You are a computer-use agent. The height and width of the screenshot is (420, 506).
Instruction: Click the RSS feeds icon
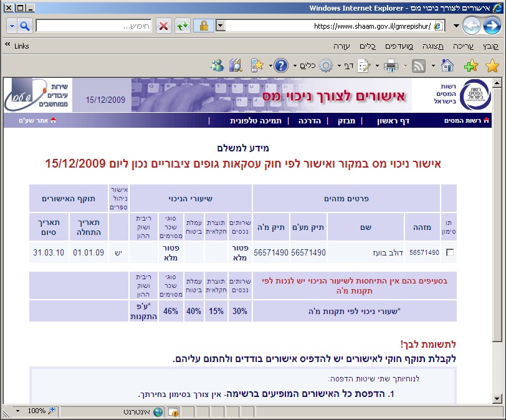[419, 65]
